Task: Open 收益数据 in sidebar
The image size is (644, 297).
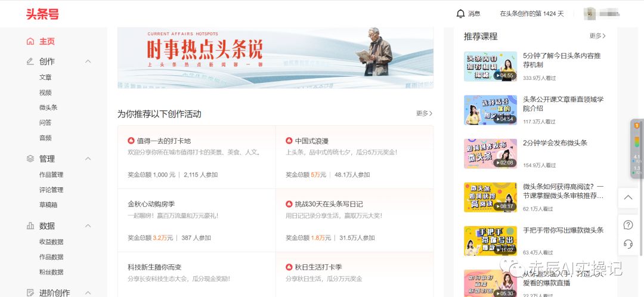Action: pyautogui.click(x=51, y=242)
